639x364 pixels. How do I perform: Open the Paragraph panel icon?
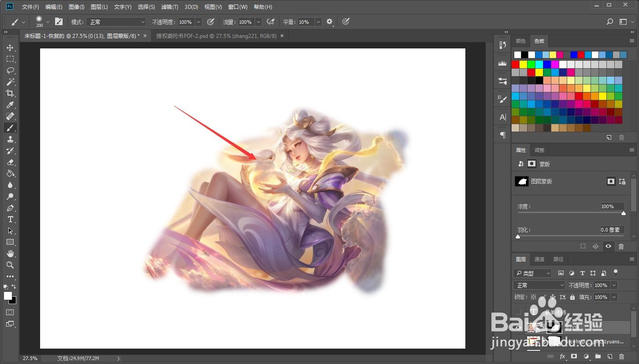[502, 135]
